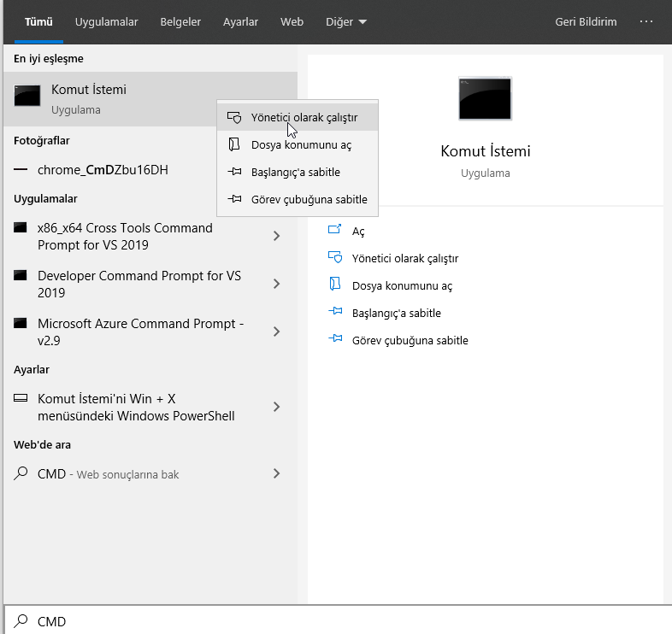This screenshot has width=672, height=634.
Task: Open CMD Web sonuçlarına bak result
Action: (150, 473)
